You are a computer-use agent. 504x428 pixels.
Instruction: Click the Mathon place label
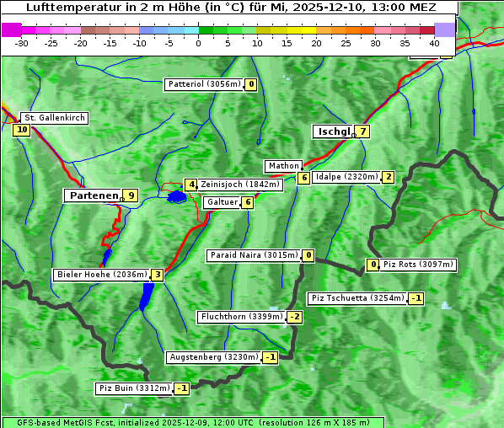click(283, 166)
